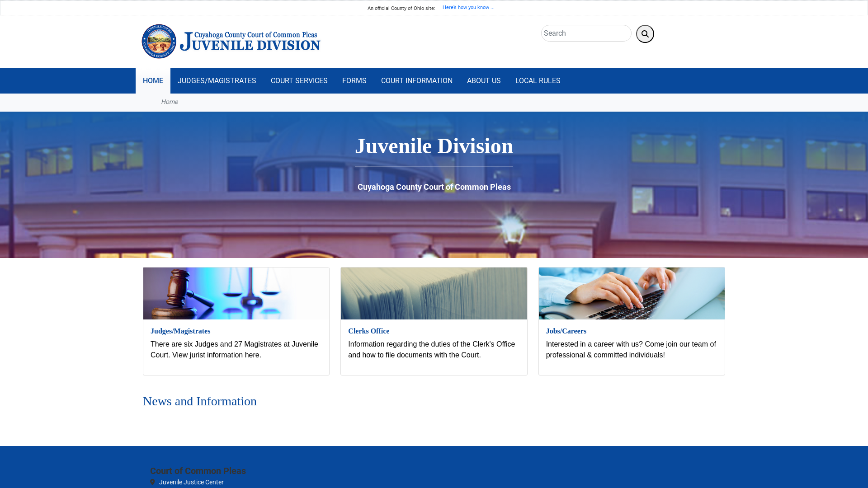Open the LOCAL RULES menu
The height and width of the screenshot is (488, 868).
point(538,81)
